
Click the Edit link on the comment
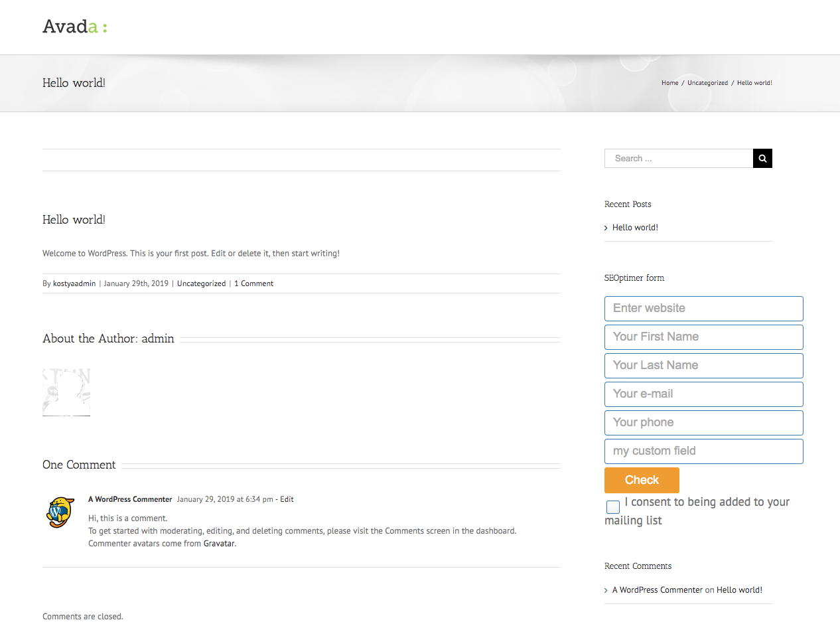pyautogui.click(x=287, y=499)
